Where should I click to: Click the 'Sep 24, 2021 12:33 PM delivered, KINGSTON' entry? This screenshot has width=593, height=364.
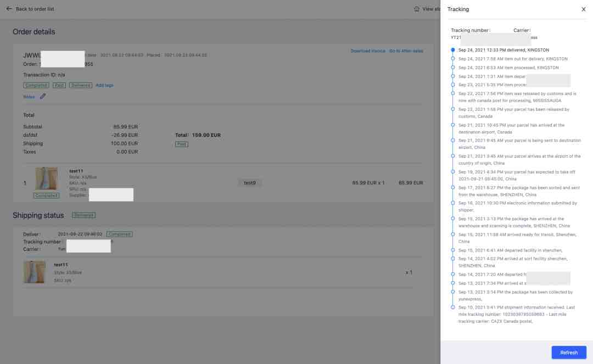click(504, 50)
